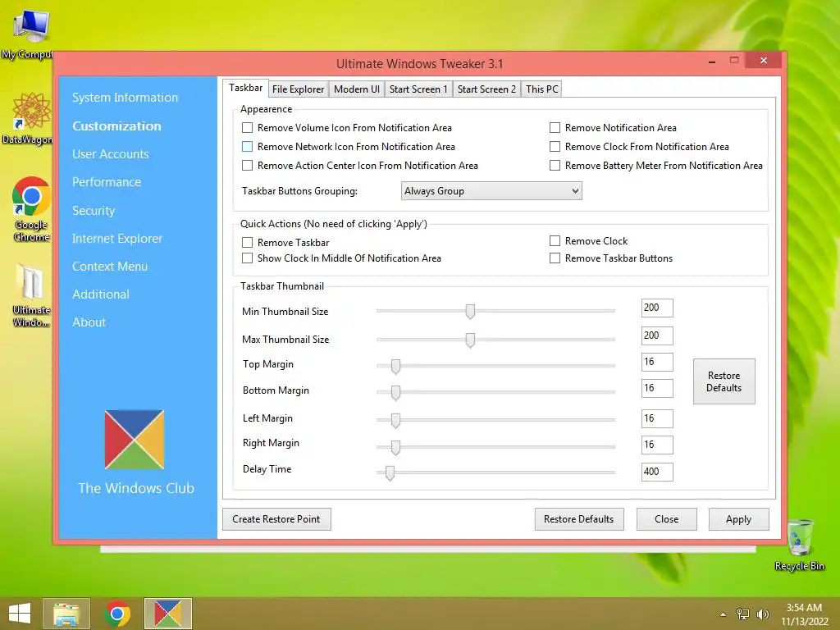Open the Recycle Bin icon

point(799,545)
